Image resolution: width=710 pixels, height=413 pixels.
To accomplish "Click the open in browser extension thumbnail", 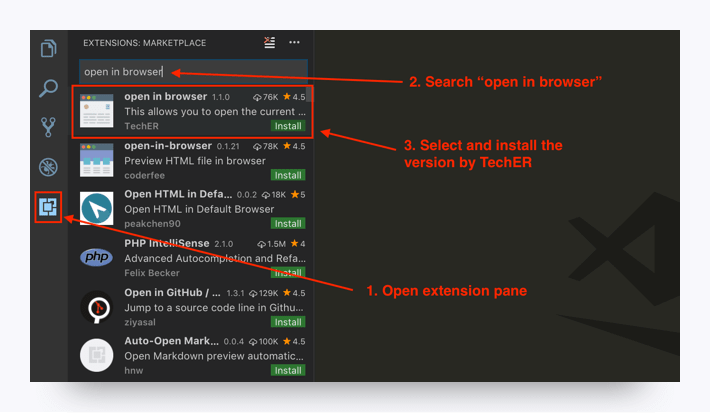I will click(x=96, y=111).
